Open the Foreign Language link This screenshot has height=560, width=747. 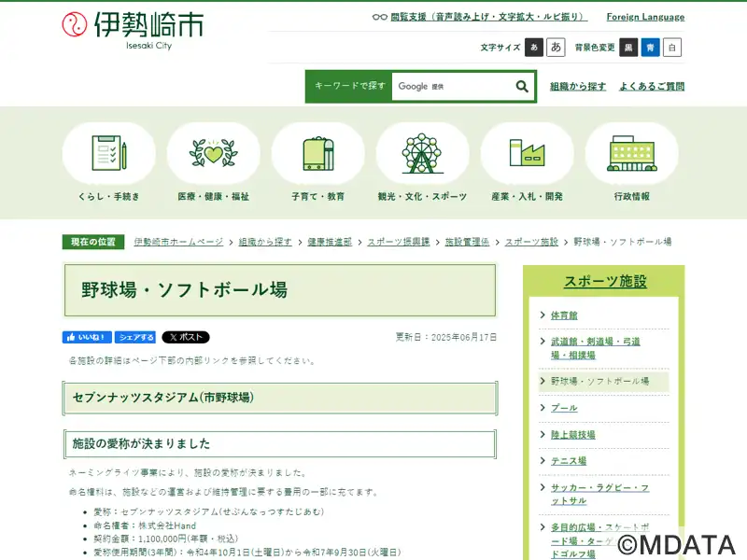point(645,17)
